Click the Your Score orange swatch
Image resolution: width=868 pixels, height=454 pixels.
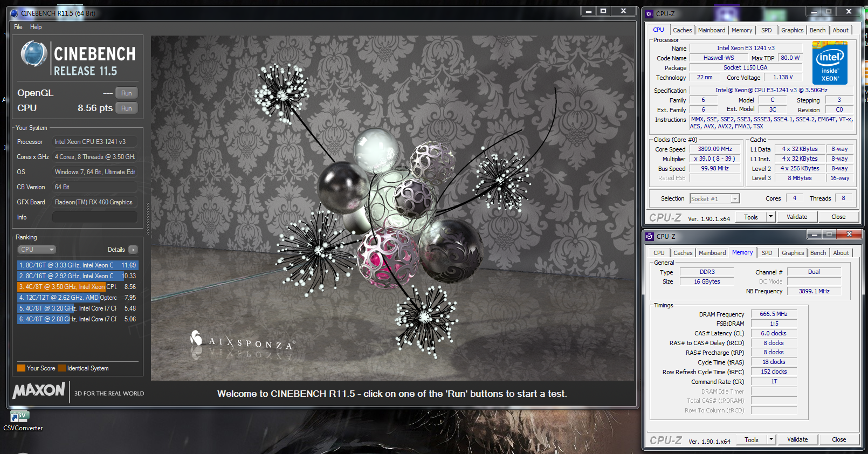coord(22,368)
